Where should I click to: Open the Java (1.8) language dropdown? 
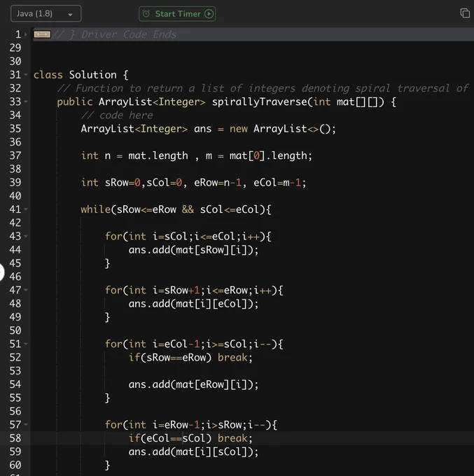46,14
